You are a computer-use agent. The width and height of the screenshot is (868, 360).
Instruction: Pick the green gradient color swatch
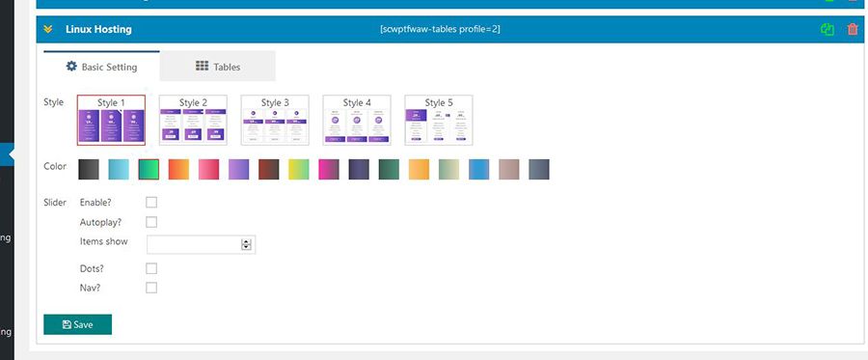coord(149,170)
